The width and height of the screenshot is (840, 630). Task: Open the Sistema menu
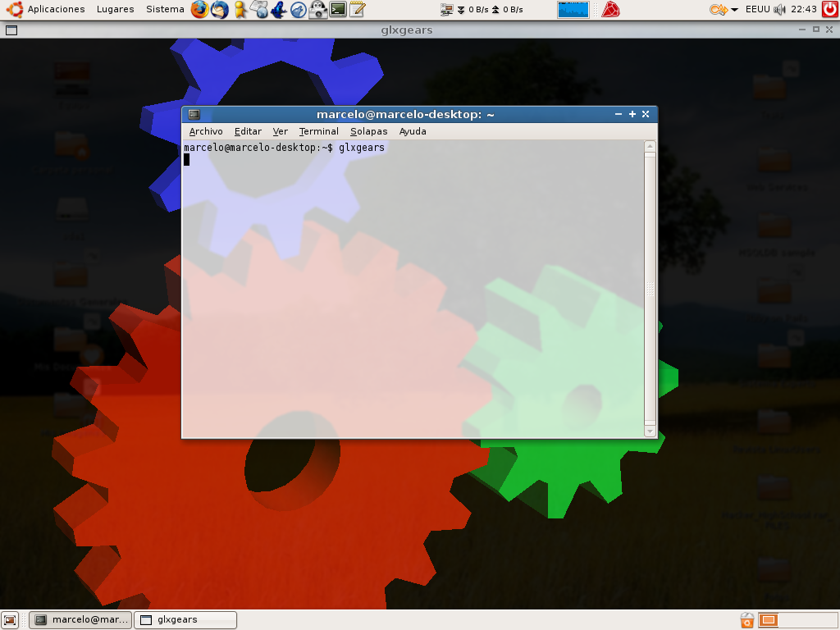pyautogui.click(x=165, y=9)
